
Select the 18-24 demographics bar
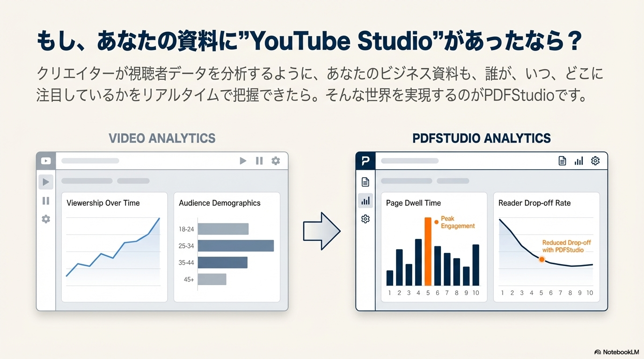[223, 229]
